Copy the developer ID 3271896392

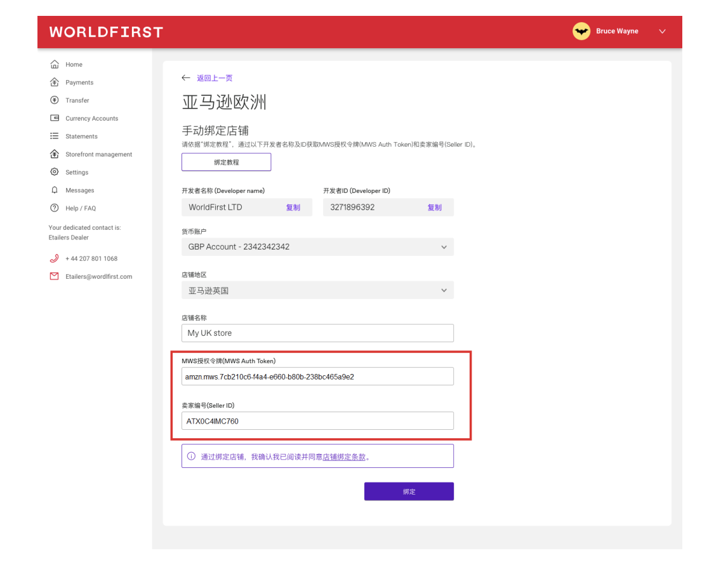click(x=435, y=207)
